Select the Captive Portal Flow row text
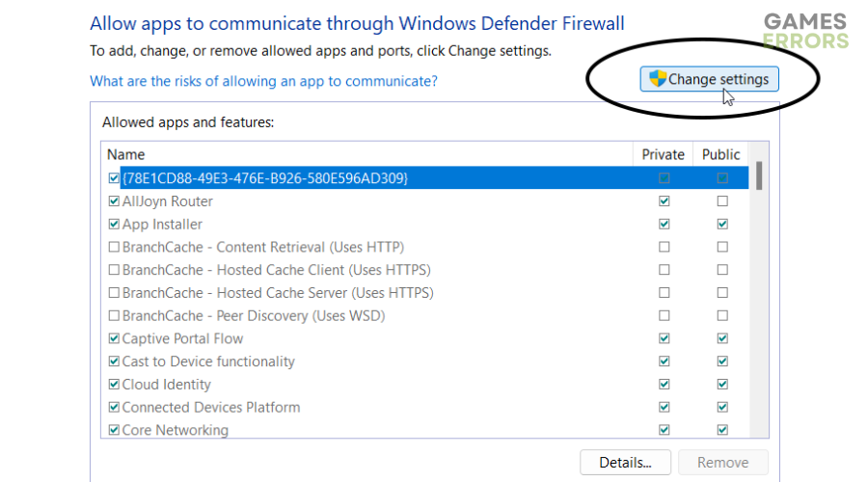 pos(182,338)
